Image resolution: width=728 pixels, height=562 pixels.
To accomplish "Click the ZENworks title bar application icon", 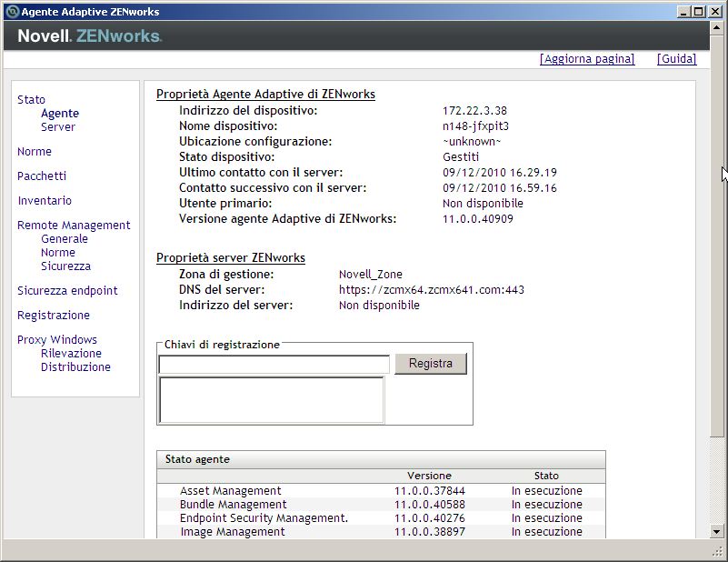I will point(12,12).
